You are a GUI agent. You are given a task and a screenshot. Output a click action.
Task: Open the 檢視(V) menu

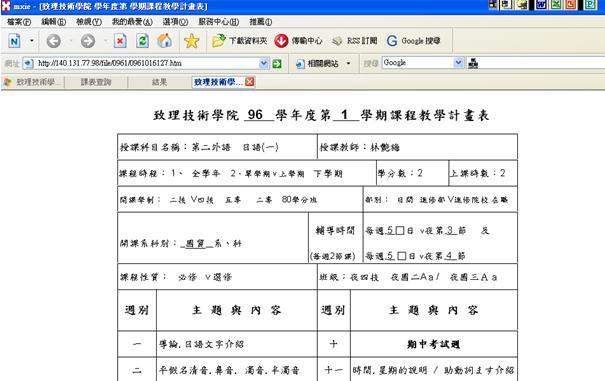click(89, 22)
